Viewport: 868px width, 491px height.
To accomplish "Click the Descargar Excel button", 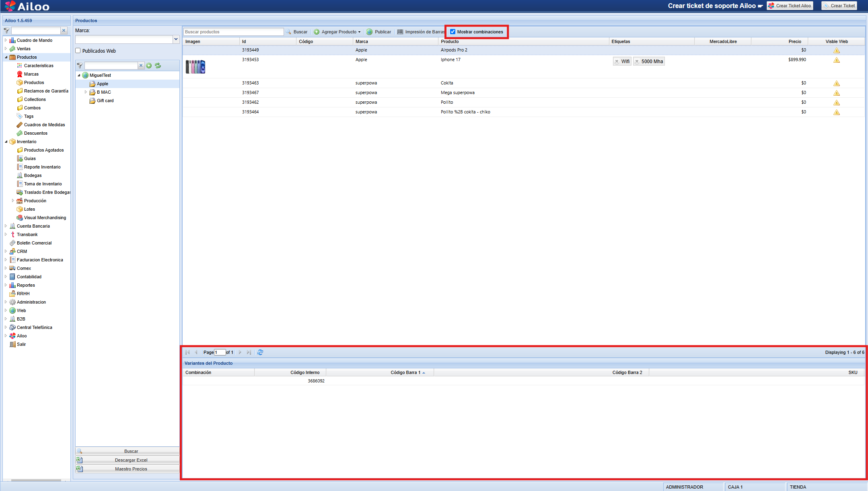I will click(x=131, y=460).
